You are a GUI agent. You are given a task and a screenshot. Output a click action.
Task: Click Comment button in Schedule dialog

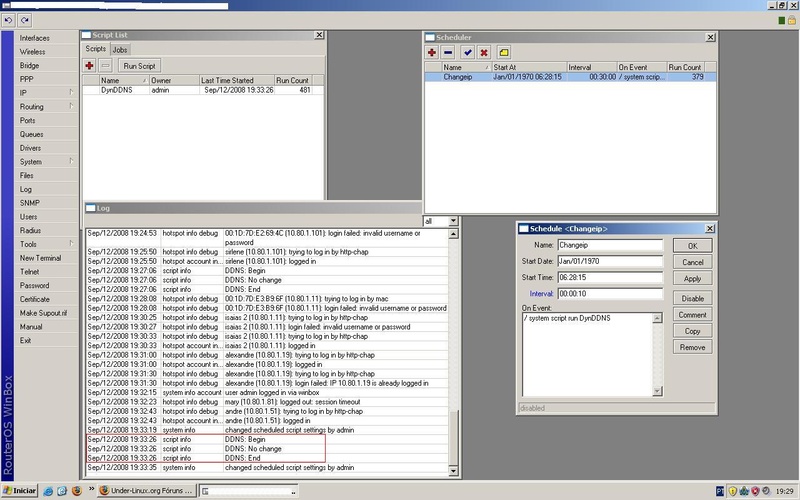point(692,315)
